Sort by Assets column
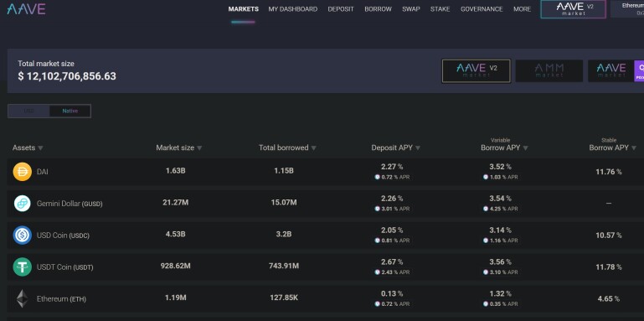This screenshot has width=644, height=321. pyautogui.click(x=28, y=148)
